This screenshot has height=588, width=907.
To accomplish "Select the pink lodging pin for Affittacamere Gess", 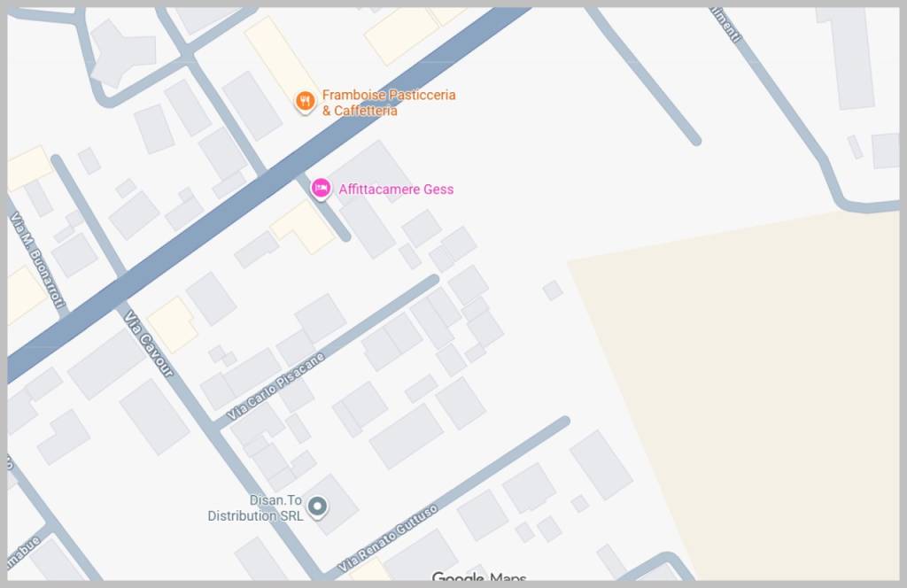I will click(321, 189).
